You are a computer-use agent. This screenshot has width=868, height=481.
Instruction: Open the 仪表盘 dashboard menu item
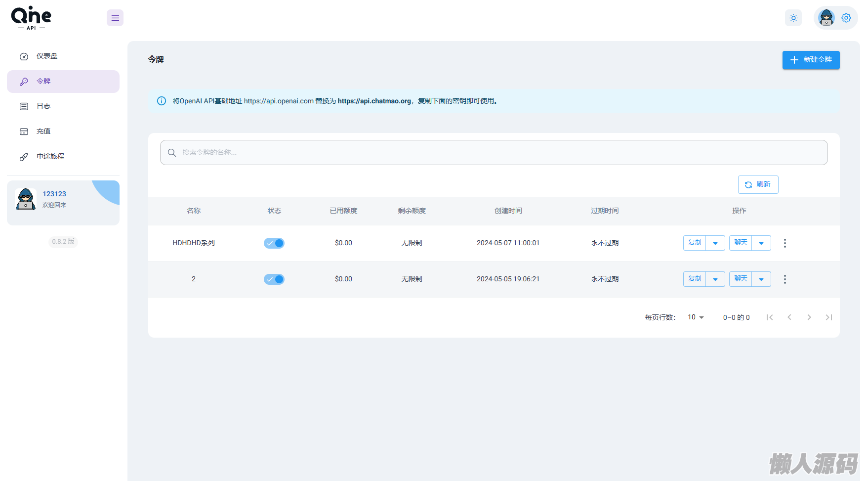(x=47, y=56)
